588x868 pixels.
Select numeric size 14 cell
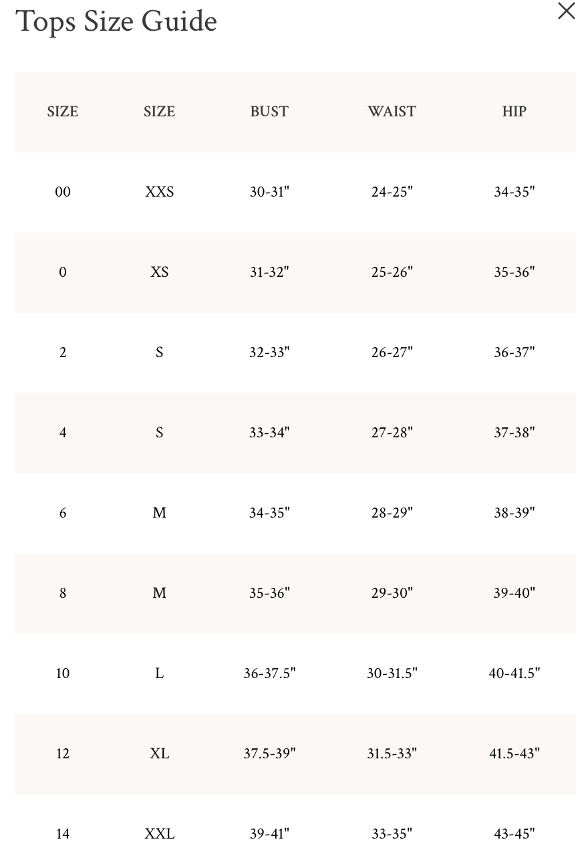point(63,834)
